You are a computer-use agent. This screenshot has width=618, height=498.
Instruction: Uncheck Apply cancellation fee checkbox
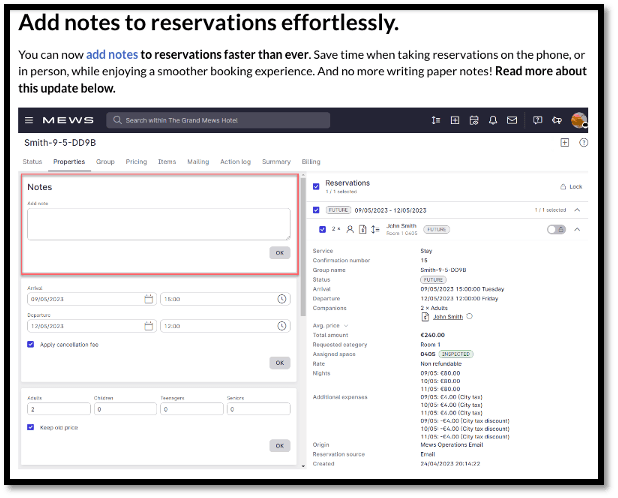coord(31,344)
